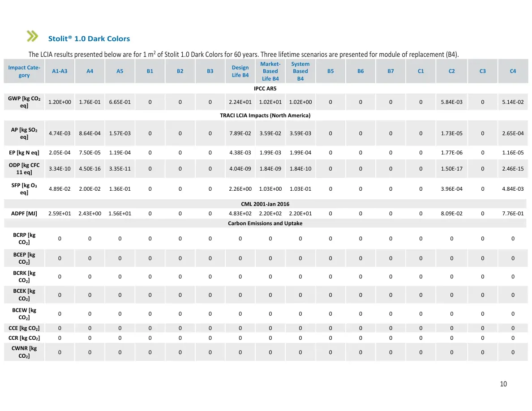Select the C4 column header

pos(513,71)
